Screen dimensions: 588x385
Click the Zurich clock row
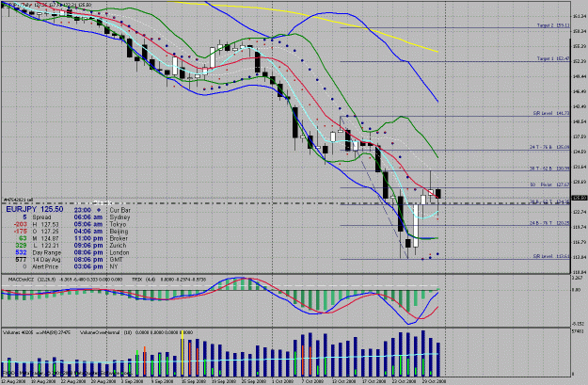tap(100, 246)
